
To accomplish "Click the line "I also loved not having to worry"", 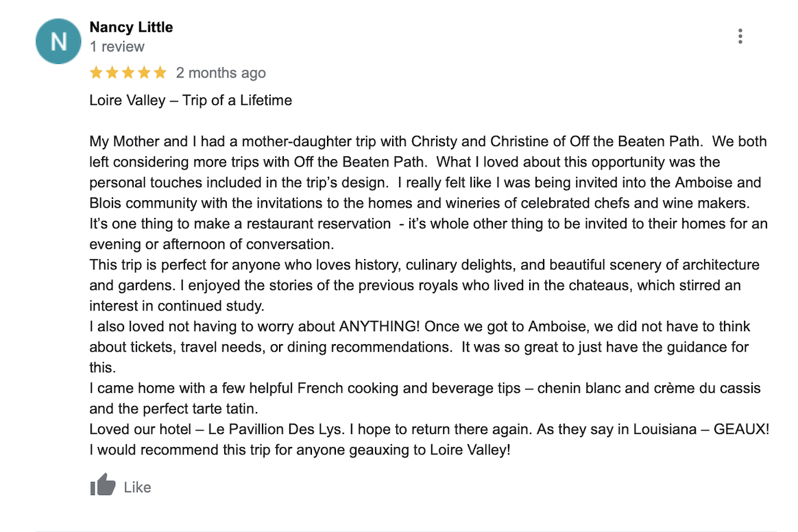I will [x=420, y=326].
